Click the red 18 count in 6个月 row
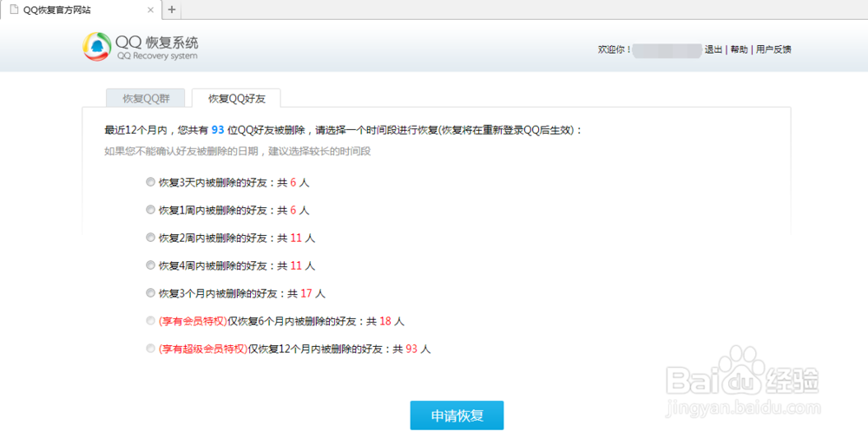The height and width of the screenshot is (438, 868). coord(386,321)
